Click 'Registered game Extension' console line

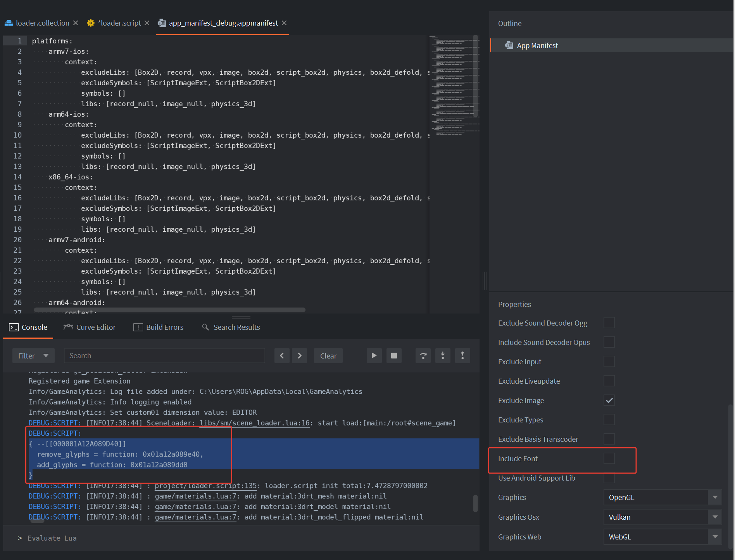[79, 381]
